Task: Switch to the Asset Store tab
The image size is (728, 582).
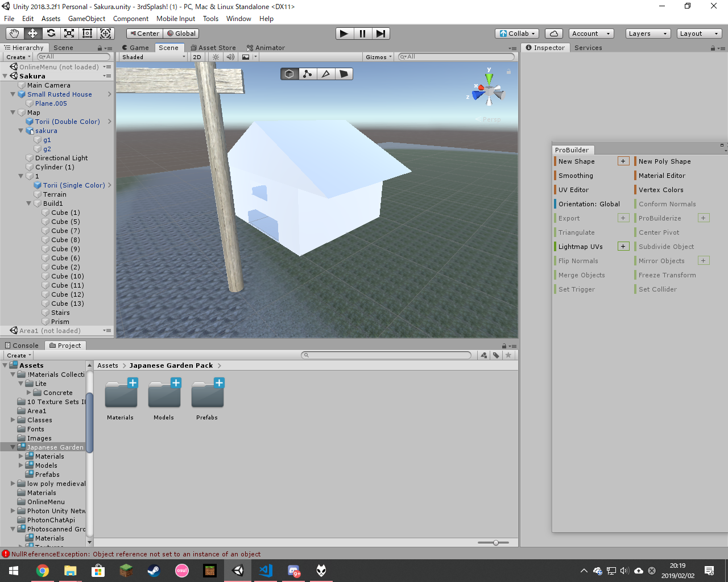Action: 213,48
